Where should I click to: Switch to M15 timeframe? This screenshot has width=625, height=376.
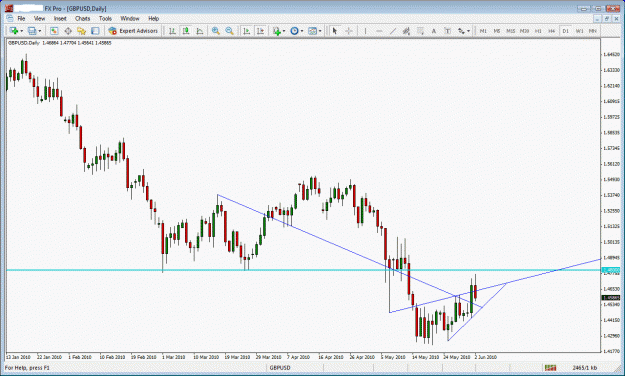(x=511, y=31)
